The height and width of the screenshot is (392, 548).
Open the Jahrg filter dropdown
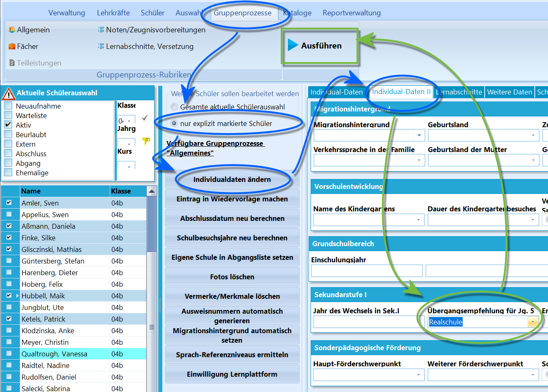[129, 143]
